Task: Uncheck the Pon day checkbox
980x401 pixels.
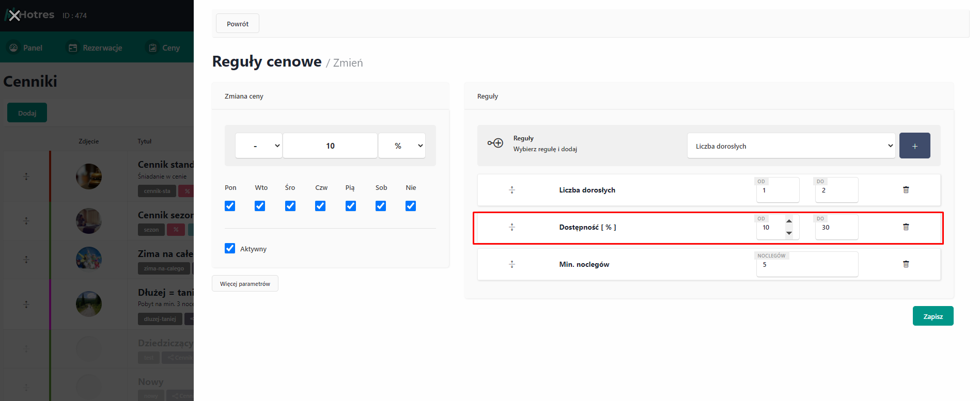Action: [x=230, y=206]
